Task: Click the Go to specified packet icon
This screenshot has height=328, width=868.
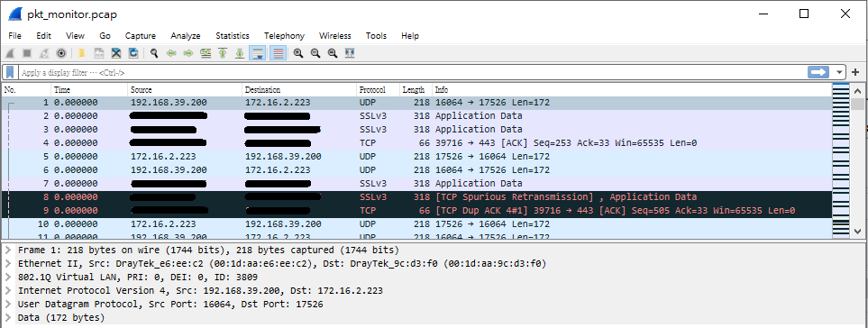Action: coord(206,53)
